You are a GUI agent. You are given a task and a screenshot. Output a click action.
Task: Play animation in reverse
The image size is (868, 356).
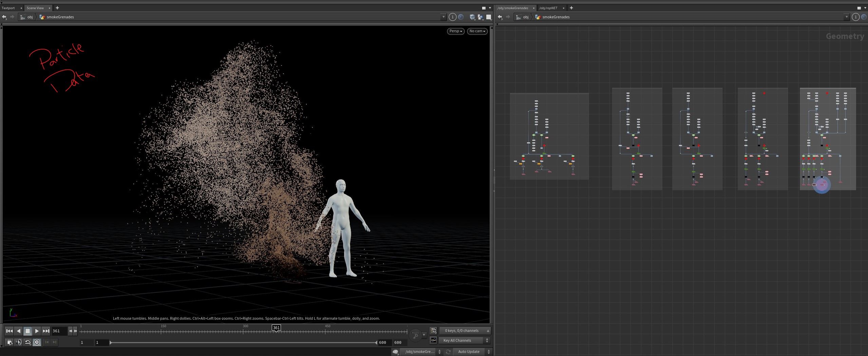click(x=19, y=331)
